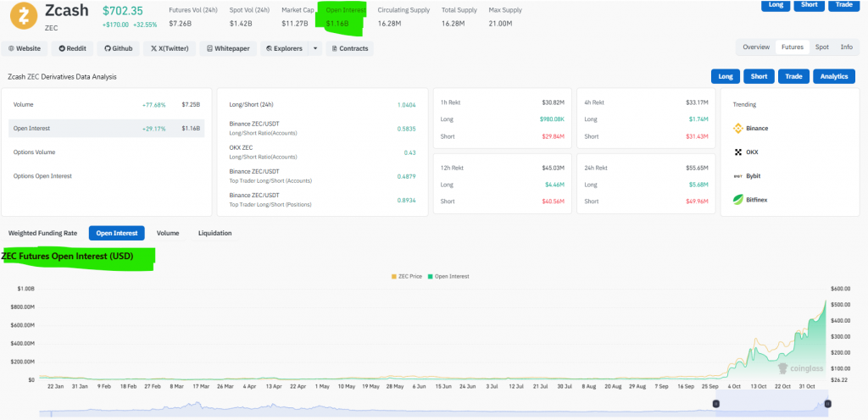
Task: Select the Open Interest row in stats panel
Action: [x=107, y=129]
